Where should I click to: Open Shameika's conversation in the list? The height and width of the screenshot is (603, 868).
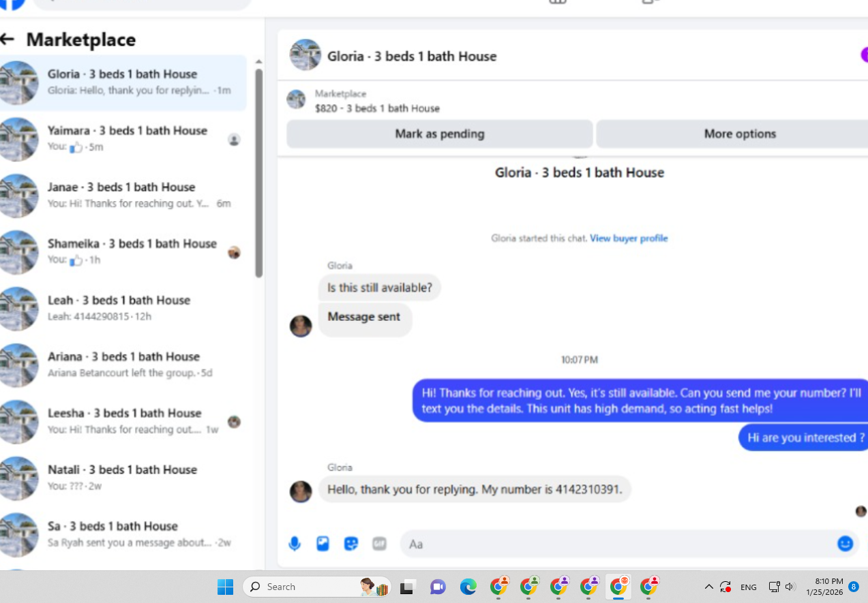coord(123,252)
